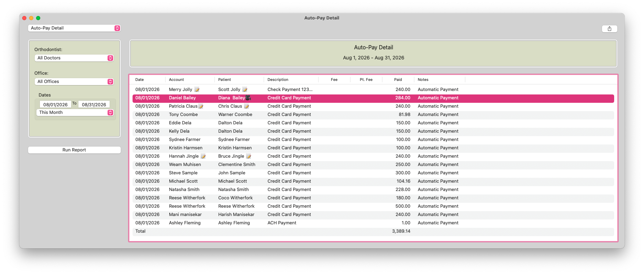Click the 81.98 paid amount

(404, 115)
